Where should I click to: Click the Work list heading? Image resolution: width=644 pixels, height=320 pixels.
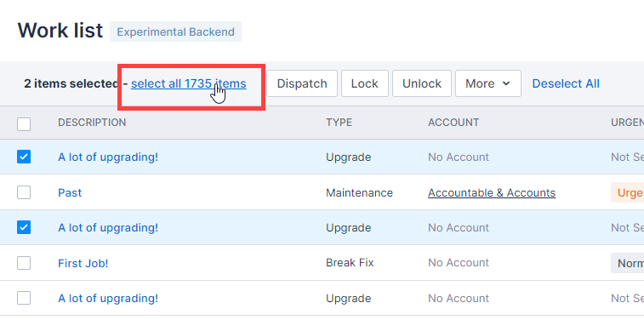(x=60, y=31)
